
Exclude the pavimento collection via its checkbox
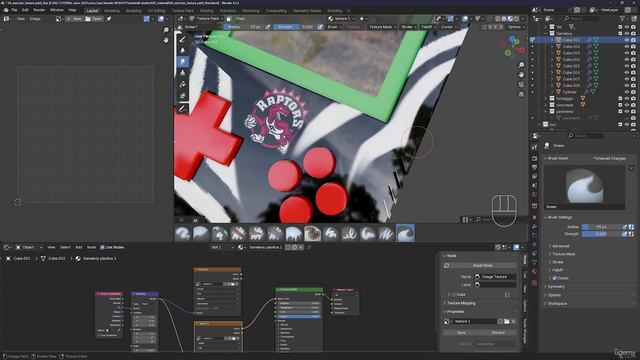click(x=620, y=111)
